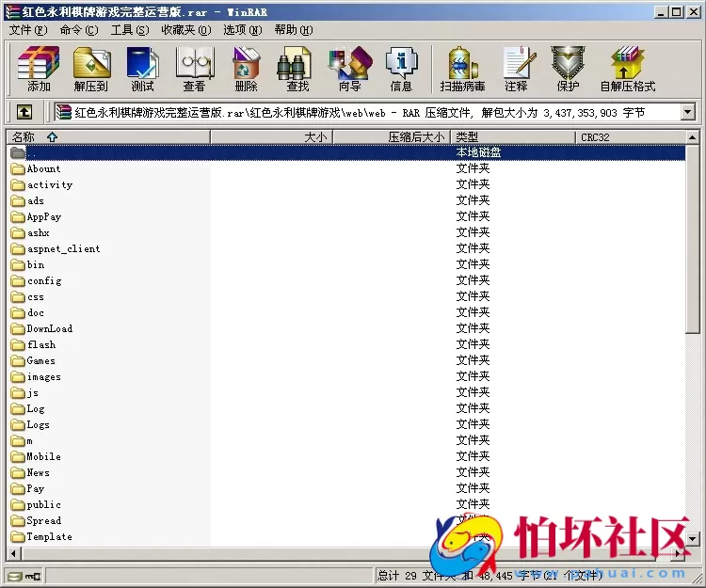Click the SFX (自解压格式) icon
The width and height of the screenshot is (706, 588).
point(628,69)
